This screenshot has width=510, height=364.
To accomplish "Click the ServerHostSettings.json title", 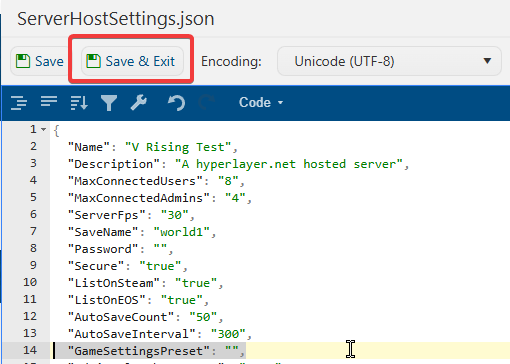I will 116,19.
